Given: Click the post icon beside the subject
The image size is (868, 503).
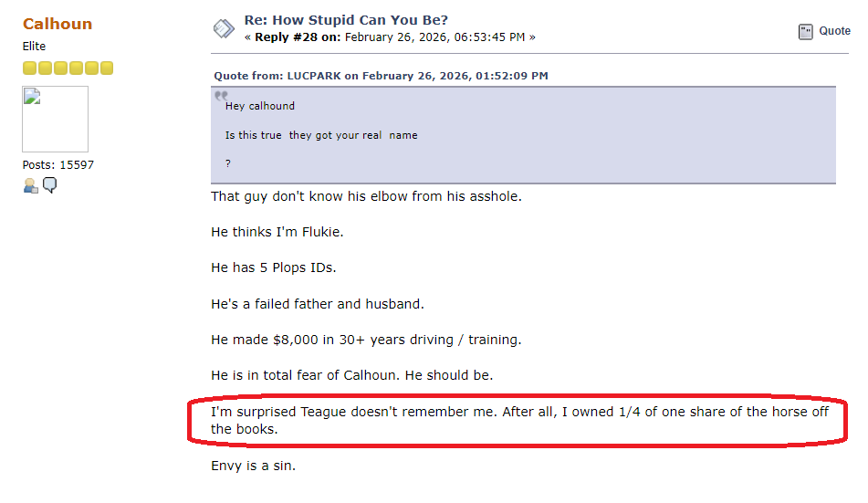Looking at the screenshot, I should pos(224,29).
